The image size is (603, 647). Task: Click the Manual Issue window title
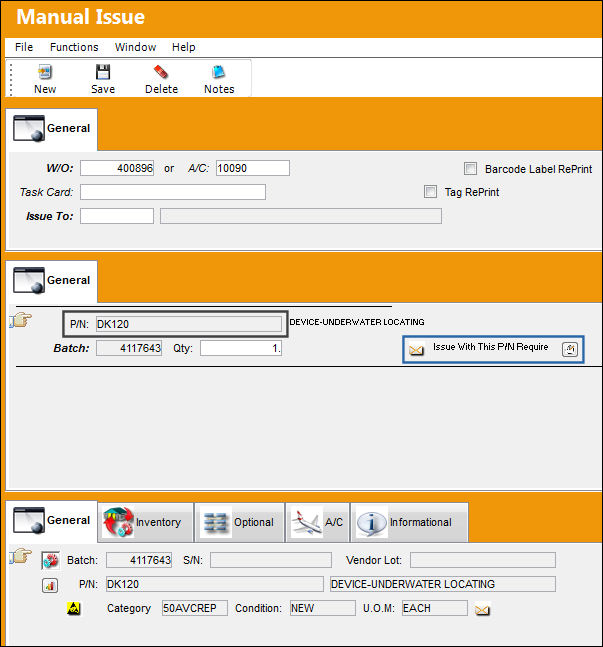coord(80,17)
